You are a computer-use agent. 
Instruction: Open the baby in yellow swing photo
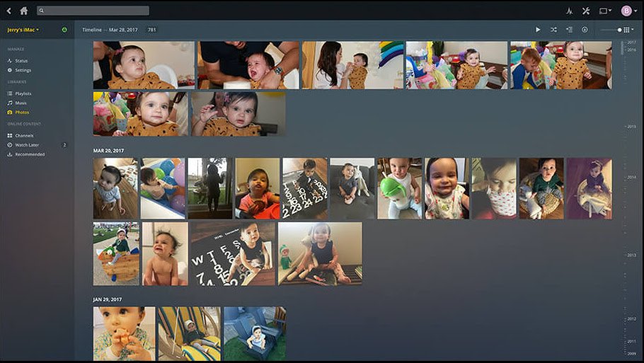pos(190,333)
